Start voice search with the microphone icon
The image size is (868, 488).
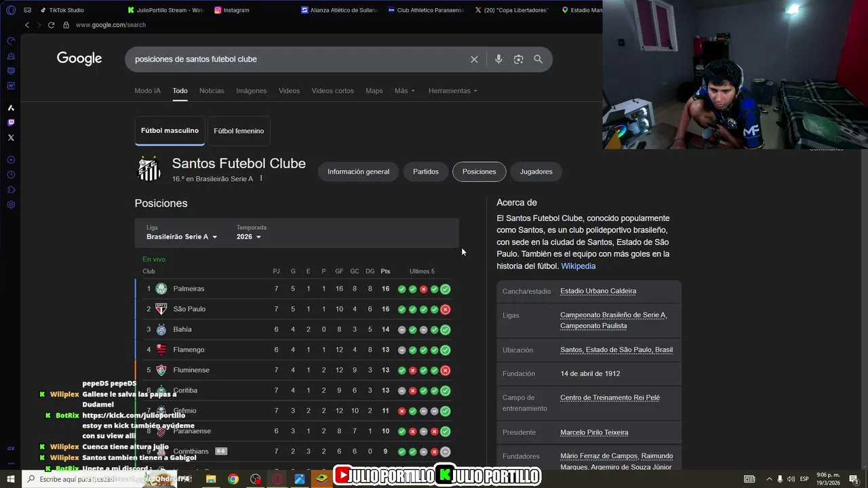point(498,60)
